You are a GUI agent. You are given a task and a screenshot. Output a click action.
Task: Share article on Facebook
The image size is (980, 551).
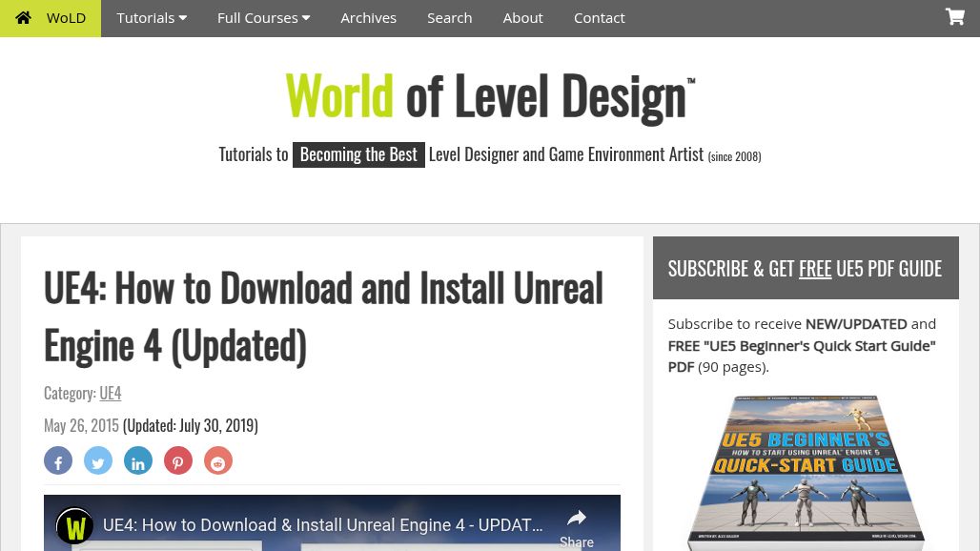click(58, 461)
